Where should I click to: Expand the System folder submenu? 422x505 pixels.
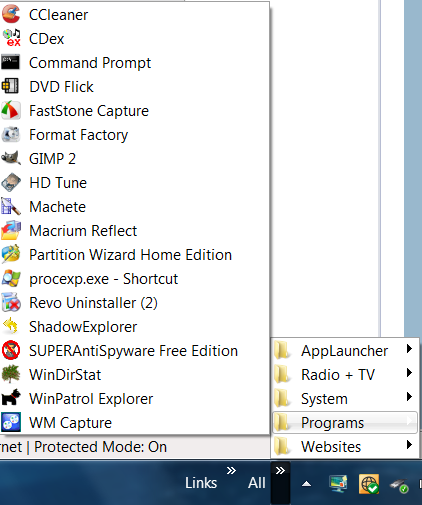pos(345,399)
